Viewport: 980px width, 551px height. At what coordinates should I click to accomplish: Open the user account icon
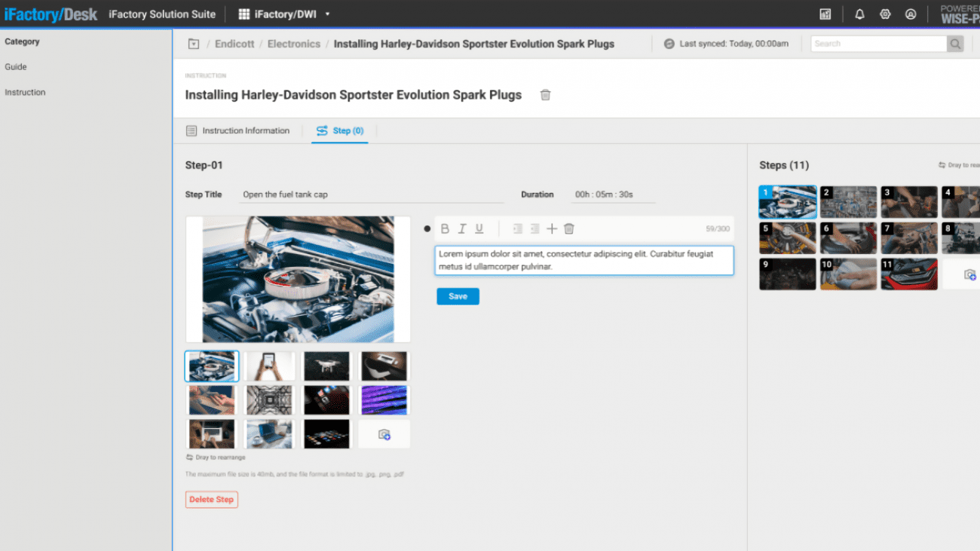pyautogui.click(x=911, y=14)
